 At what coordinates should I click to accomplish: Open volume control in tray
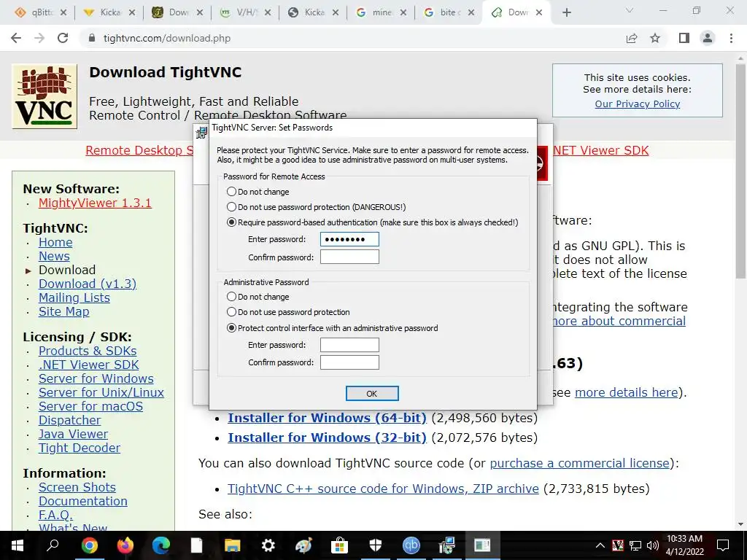coord(653,545)
